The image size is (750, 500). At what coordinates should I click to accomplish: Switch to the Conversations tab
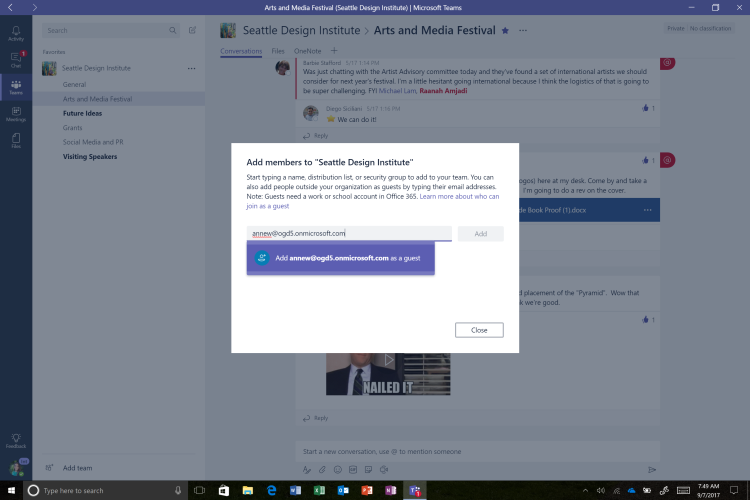[x=241, y=51]
